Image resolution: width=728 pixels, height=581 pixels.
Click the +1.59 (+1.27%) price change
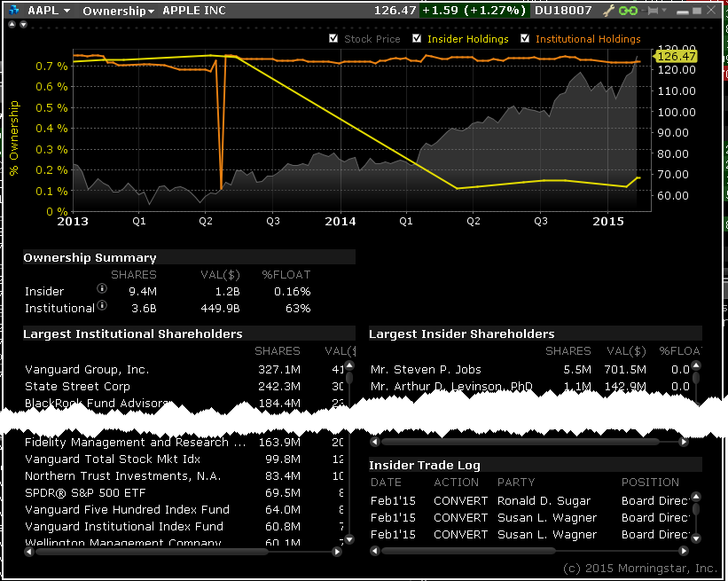pos(474,11)
